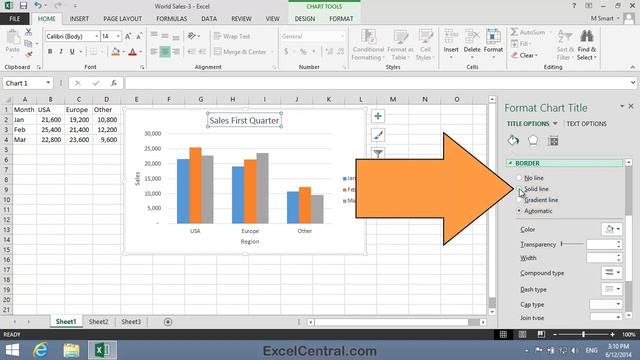Toggle Underline formatting button
640x360 pixels.
[72, 52]
